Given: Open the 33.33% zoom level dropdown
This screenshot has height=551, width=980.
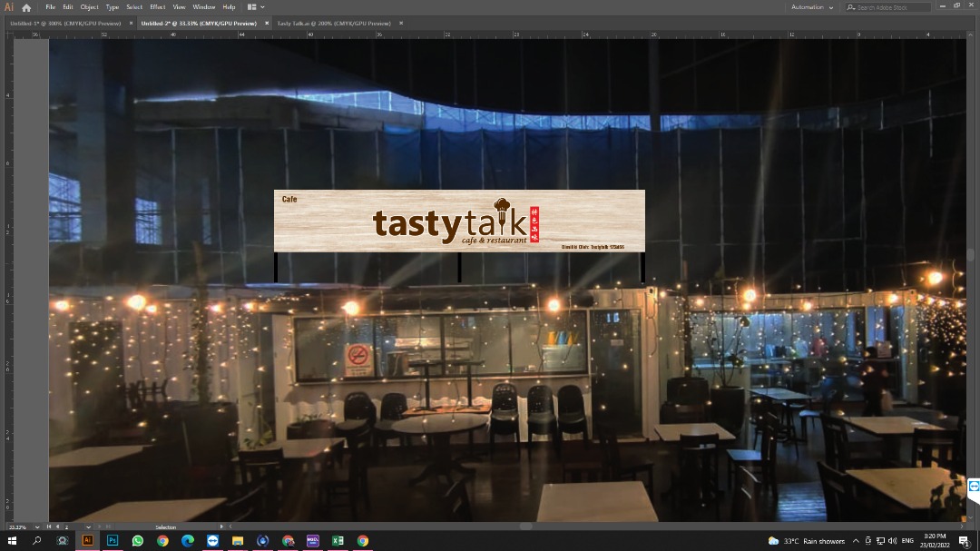Looking at the screenshot, I should 37,526.
